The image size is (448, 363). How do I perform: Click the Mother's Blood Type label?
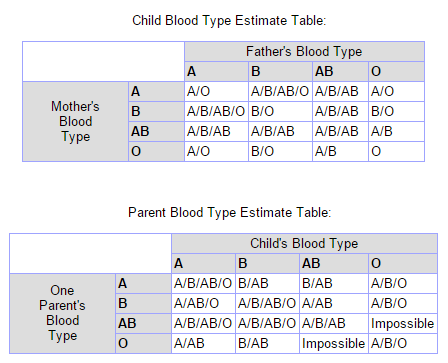[75, 122]
